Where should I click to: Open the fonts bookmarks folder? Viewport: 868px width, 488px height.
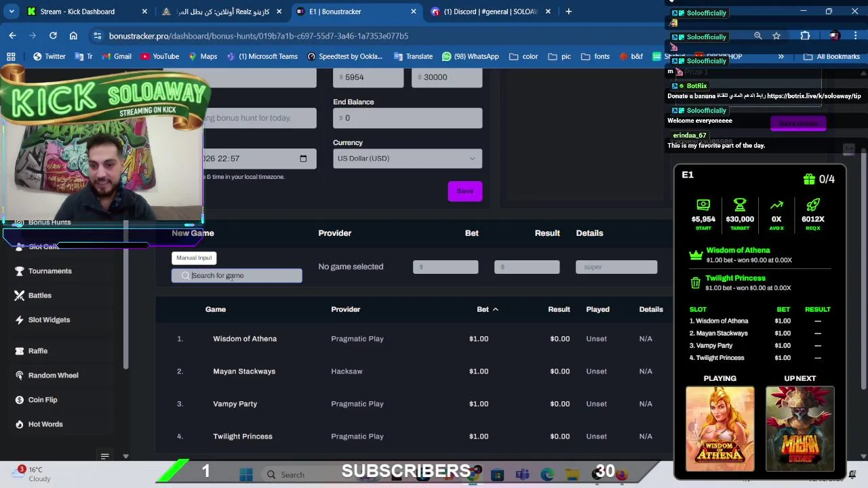click(x=595, y=56)
